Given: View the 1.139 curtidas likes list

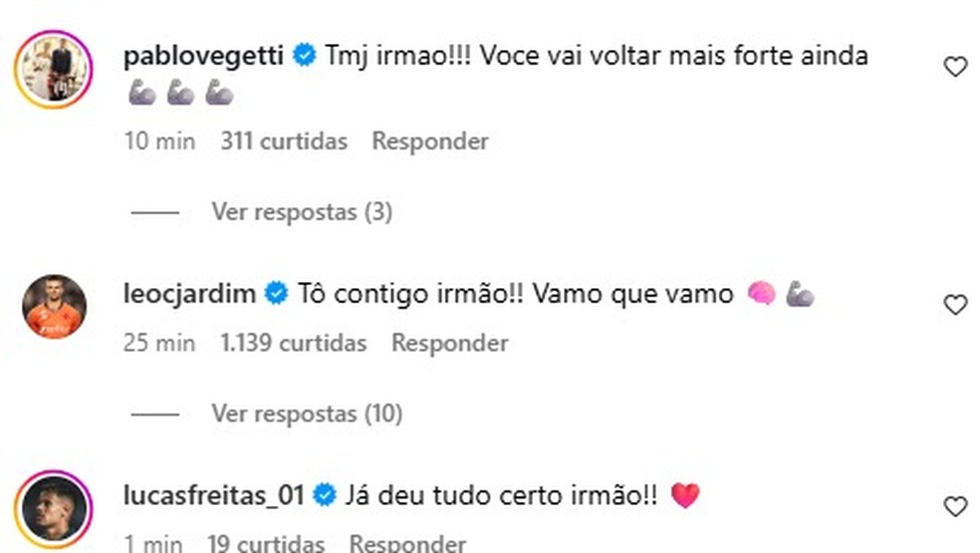Looking at the screenshot, I should 293,344.
